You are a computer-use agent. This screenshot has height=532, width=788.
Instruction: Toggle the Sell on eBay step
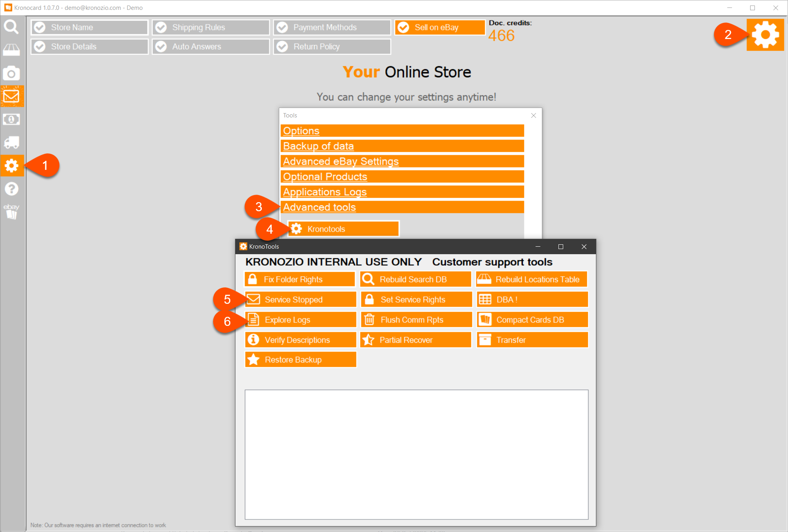440,27
